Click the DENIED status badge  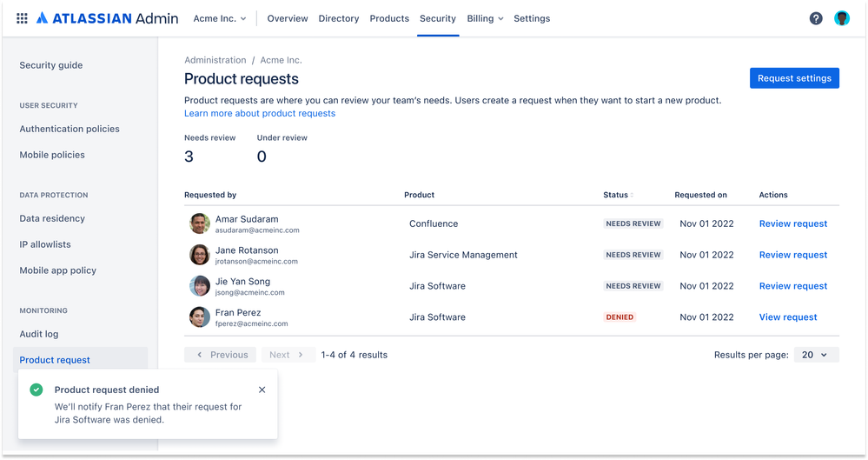tap(620, 317)
